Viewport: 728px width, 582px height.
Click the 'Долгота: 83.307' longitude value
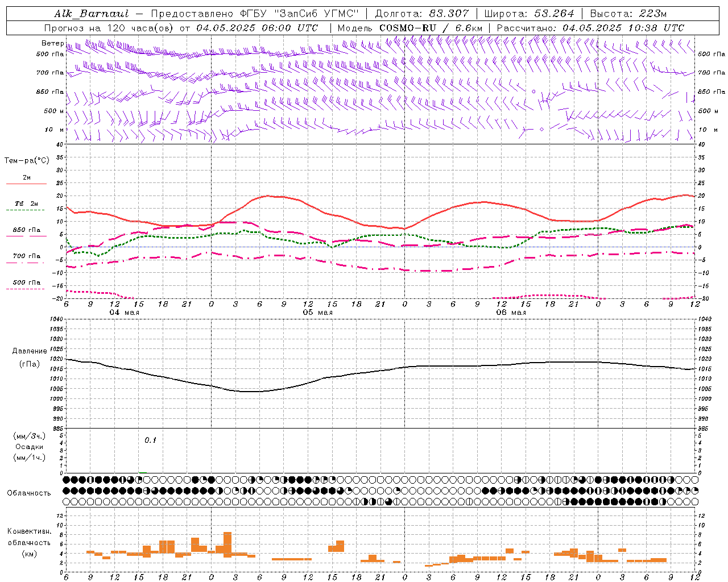pos(422,14)
